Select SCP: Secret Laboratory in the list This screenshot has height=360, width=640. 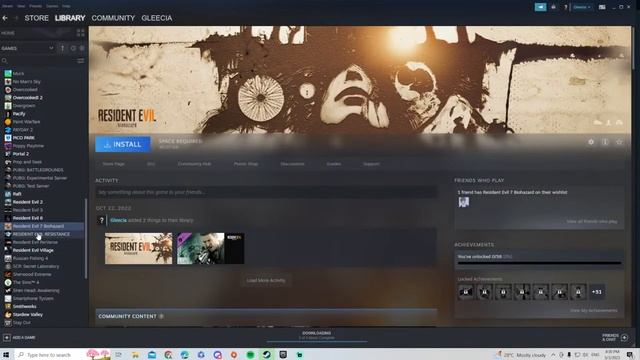[x=36, y=266]
